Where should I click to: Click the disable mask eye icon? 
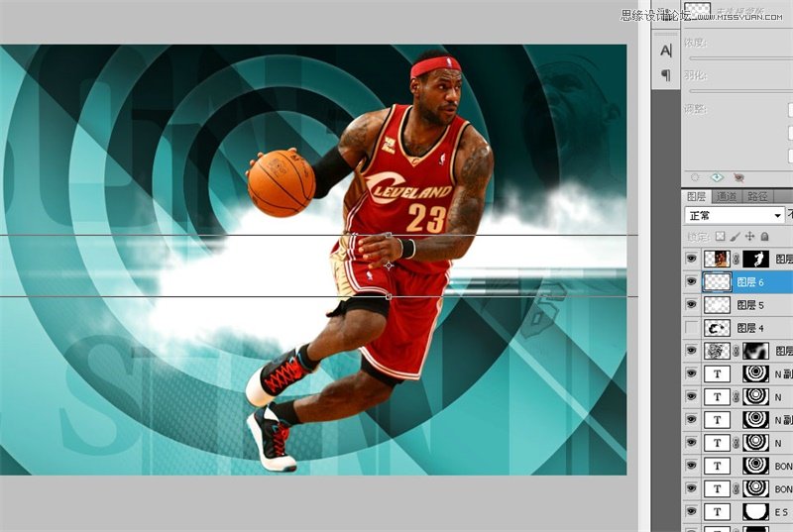(x=738, y=177)
